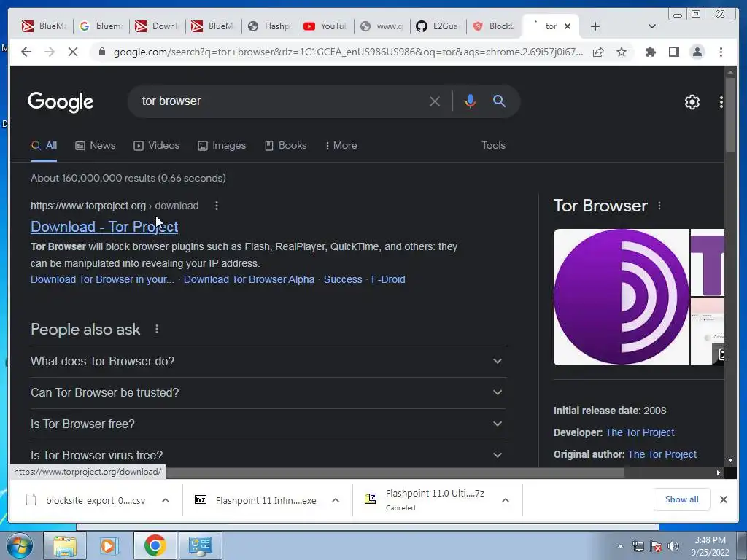Open options for the torproject.org result
The width and height of the screenshot is (747, 560).
click(x=216, y=206)
